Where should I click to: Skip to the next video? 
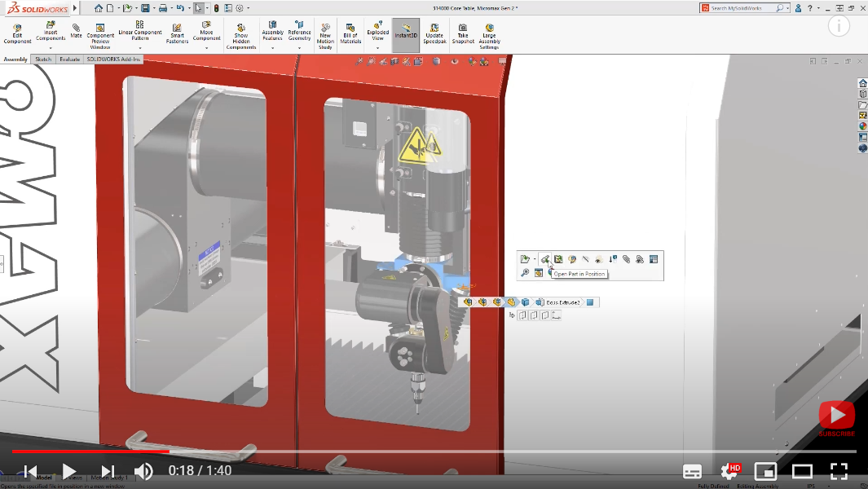point(108,471)
